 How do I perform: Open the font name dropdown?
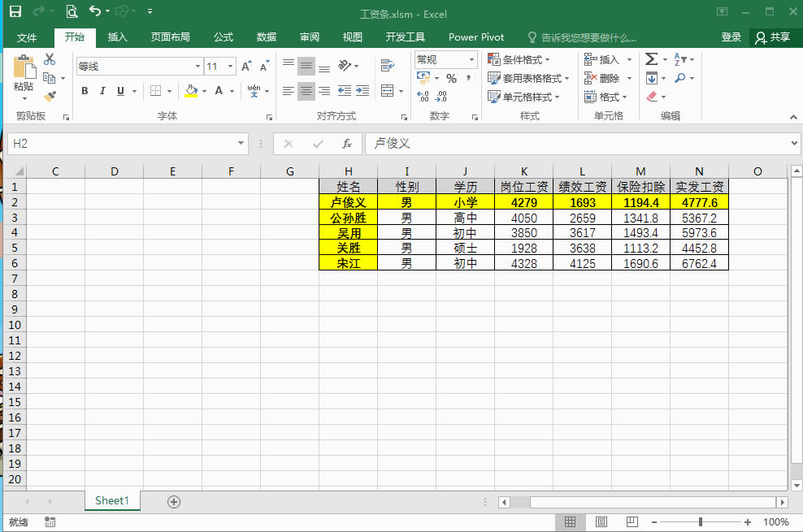pyautogui.click(x=197, y=67)
